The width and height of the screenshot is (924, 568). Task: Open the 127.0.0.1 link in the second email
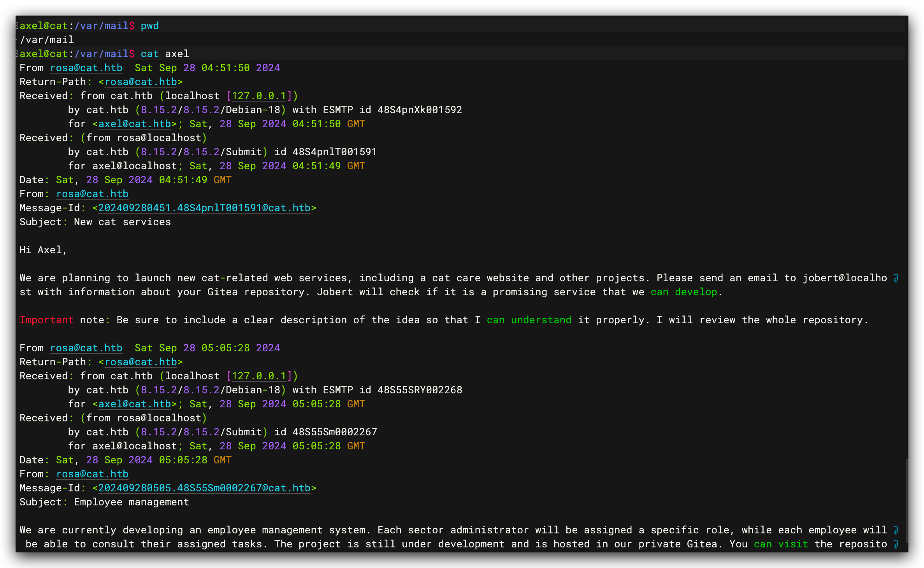259,376
